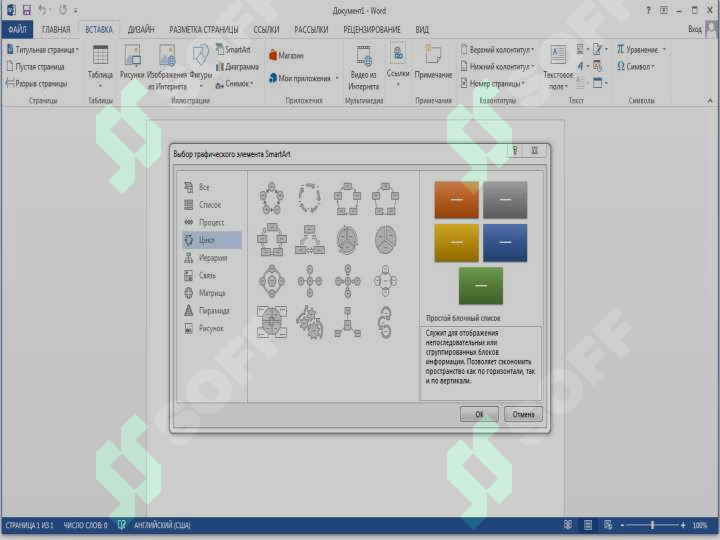
Task: Open ribbon display options in title bar
Action: point(664,10)
